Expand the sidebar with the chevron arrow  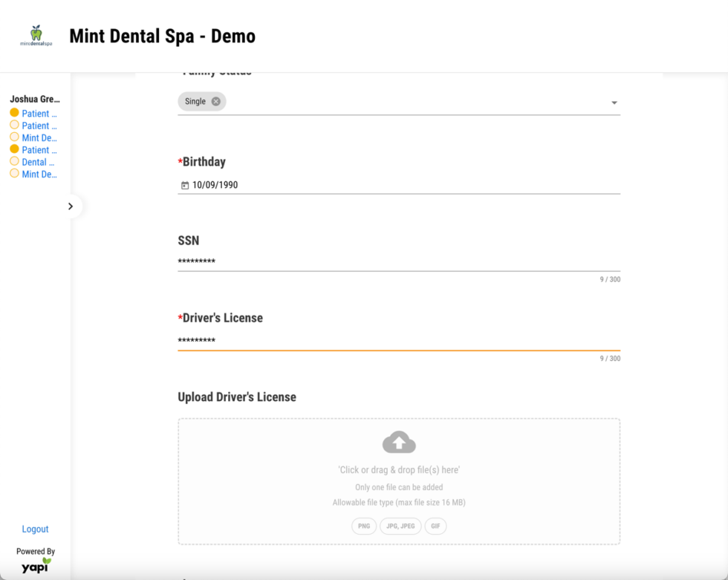[x=71, y=206]
